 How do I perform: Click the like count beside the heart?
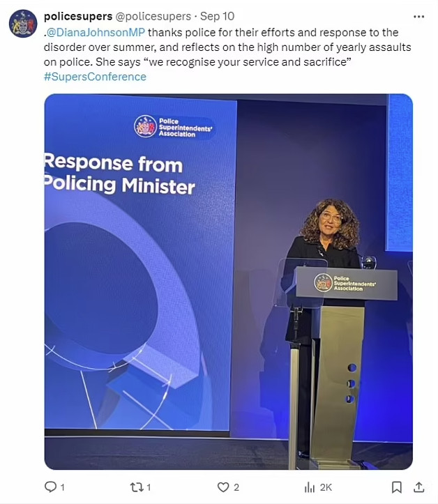coord(238,487)
